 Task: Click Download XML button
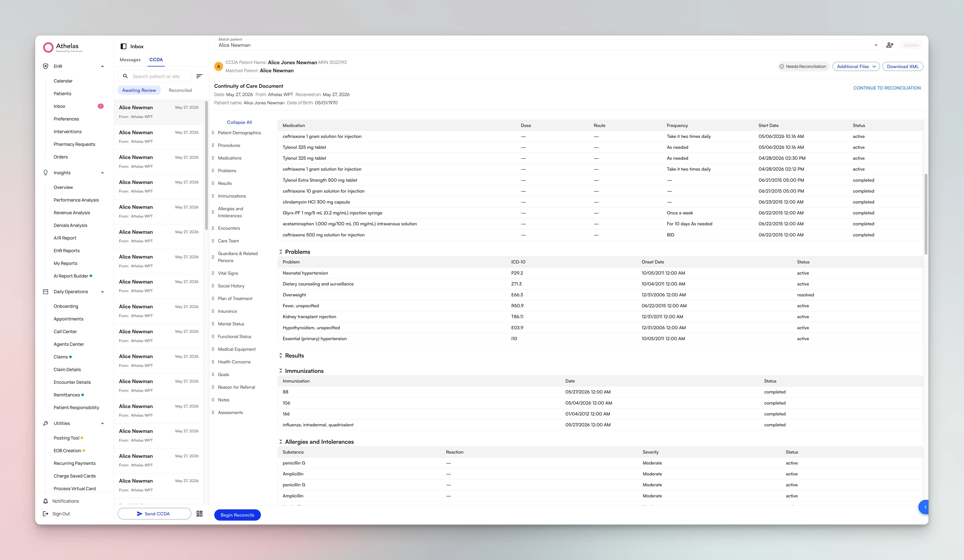[903, 66]
